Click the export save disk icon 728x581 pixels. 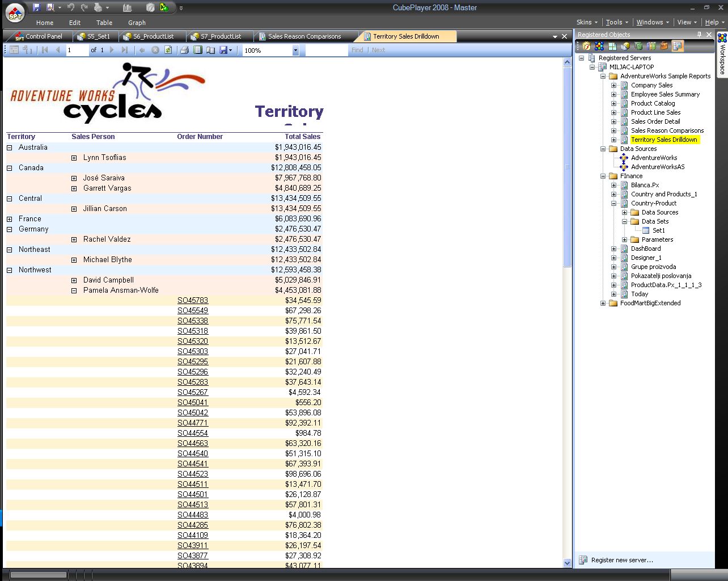click(223, 50)
